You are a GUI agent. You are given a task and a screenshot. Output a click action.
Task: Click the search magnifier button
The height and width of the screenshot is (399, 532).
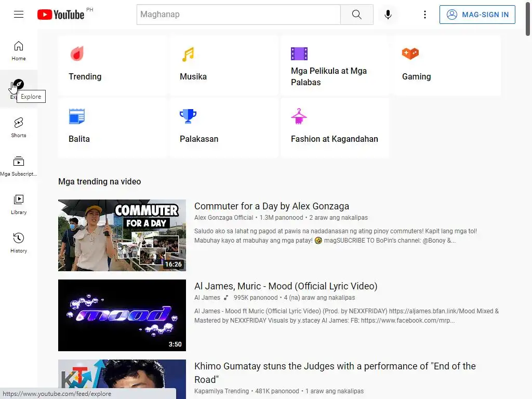(356, 15)
